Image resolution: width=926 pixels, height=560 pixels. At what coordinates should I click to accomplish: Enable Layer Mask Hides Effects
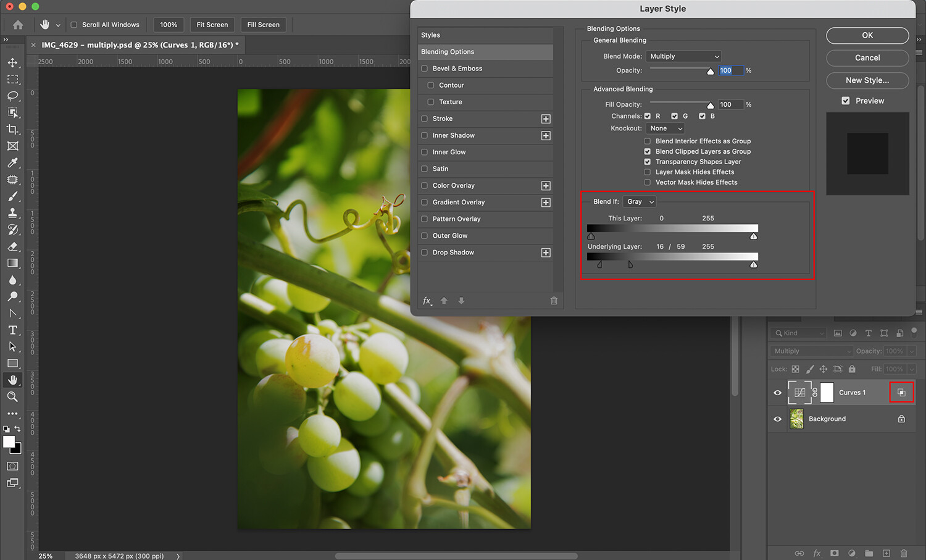pos(648,172)
